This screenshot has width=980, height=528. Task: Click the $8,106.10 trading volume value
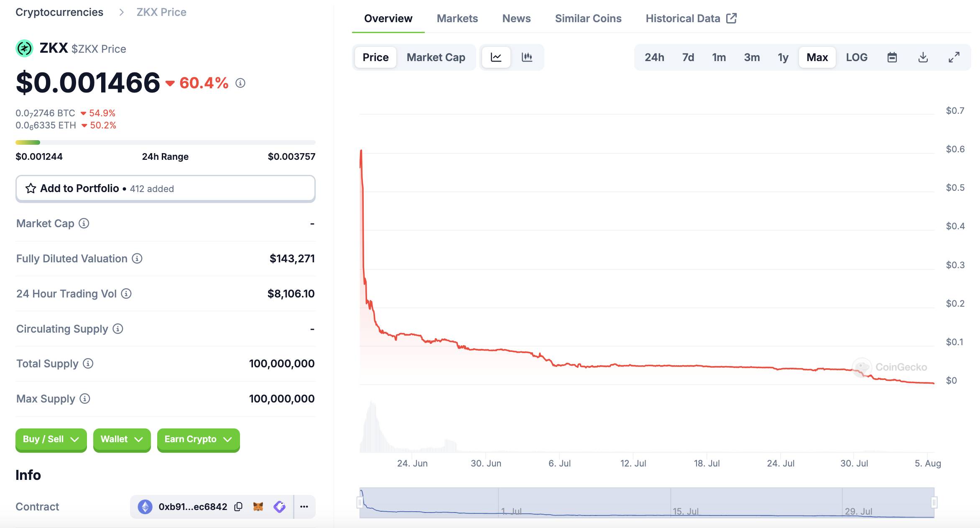[x=291, y=294]
